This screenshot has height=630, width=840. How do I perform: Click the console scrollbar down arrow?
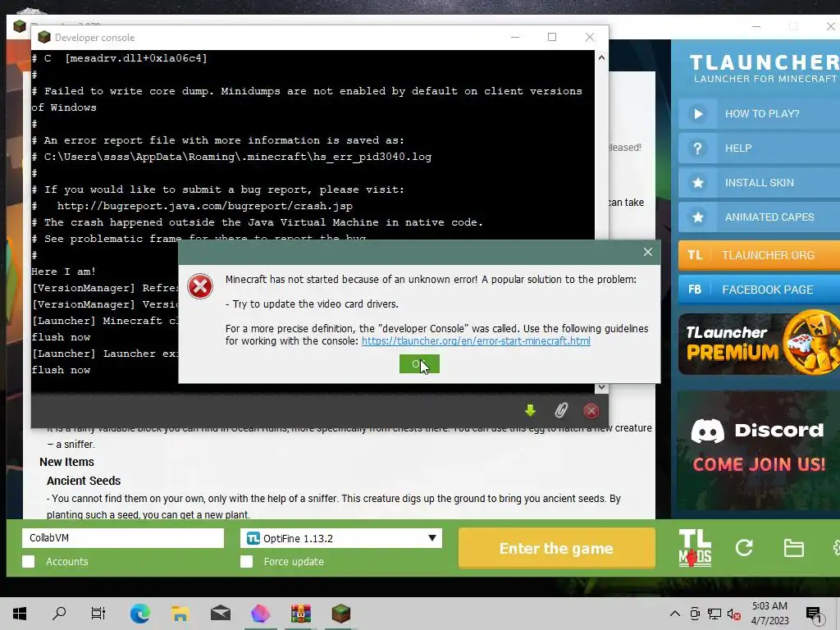601,387
